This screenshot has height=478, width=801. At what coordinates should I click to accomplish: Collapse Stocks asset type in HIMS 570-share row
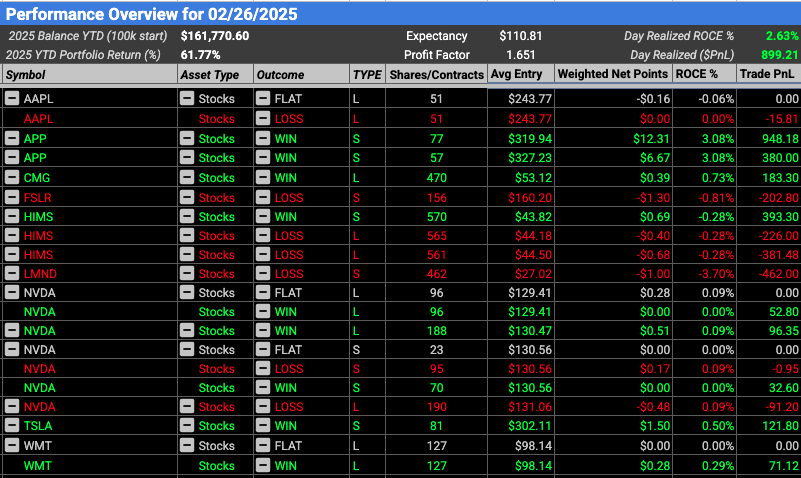point(187,216)
